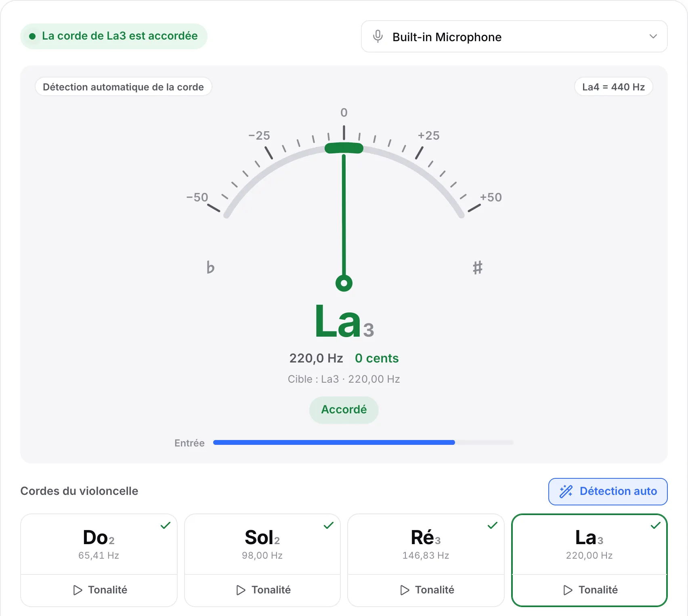Select the La3 220,00 Hz string card
Screen dimensions: 688x616
tap(589, 544)
